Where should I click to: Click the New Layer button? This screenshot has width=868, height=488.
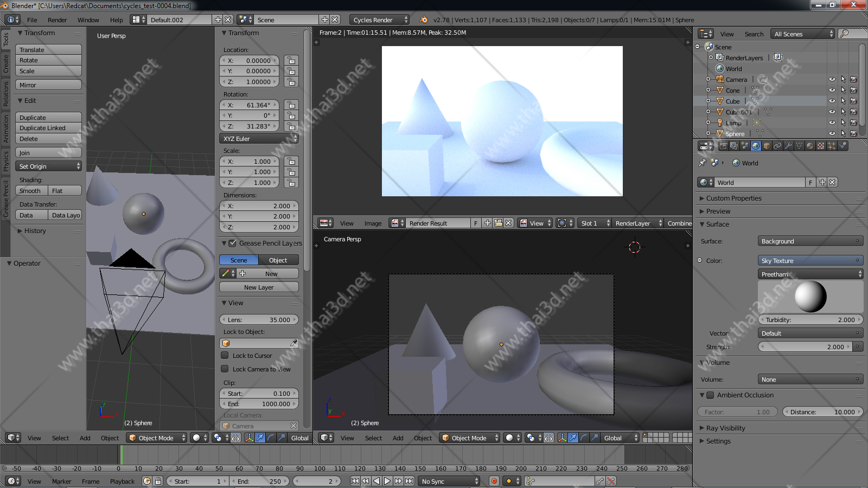coord(259,287)
